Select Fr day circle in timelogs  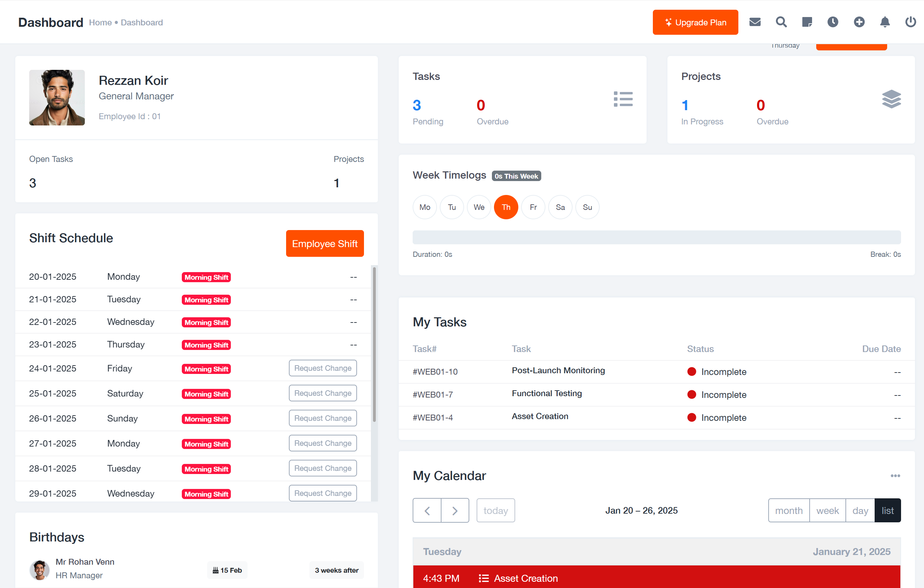pos(533,207)
